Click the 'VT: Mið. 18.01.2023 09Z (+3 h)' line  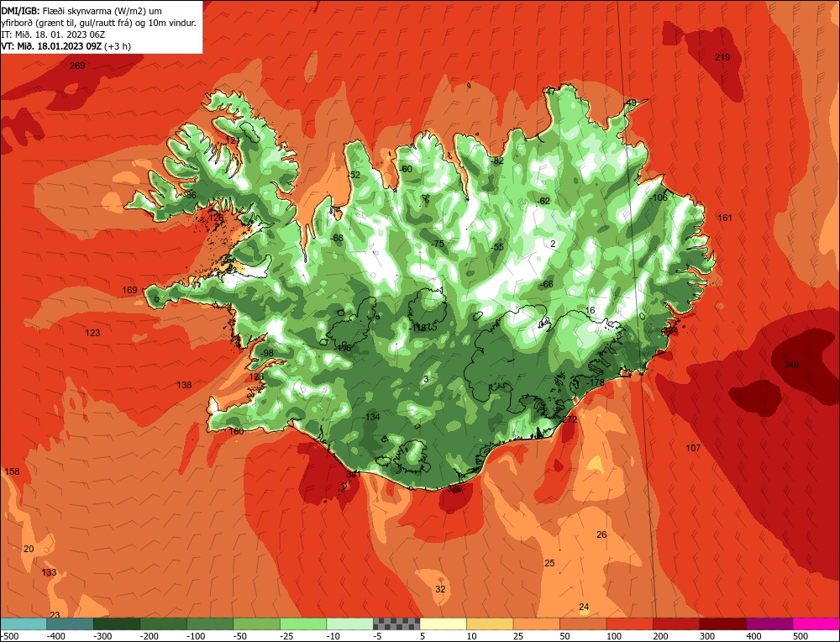point(66,46)
